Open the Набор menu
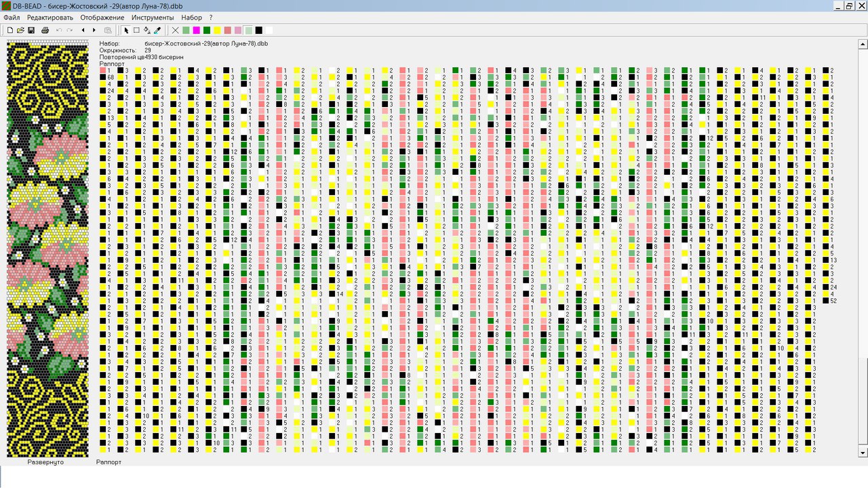Image resolution: width=868 pixels, height=494 pixels. [x=192, y=17]
